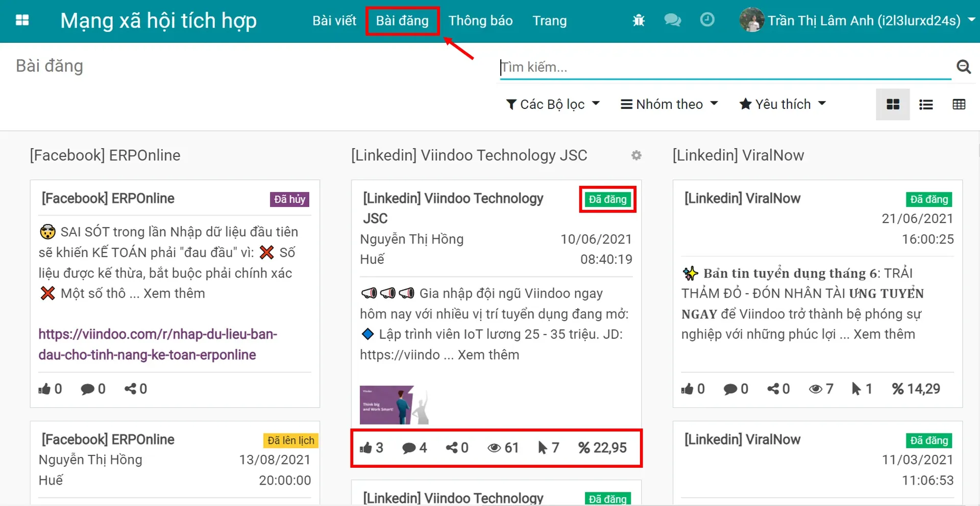Open the Thông báo menu
The image size is (980, 506).
(480, 20)
